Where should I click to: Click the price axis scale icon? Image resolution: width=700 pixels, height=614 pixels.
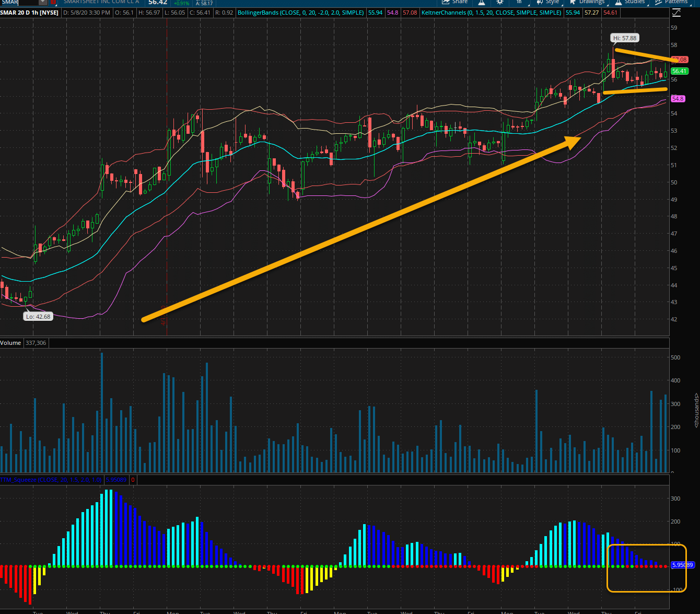[x=676, y=13]
